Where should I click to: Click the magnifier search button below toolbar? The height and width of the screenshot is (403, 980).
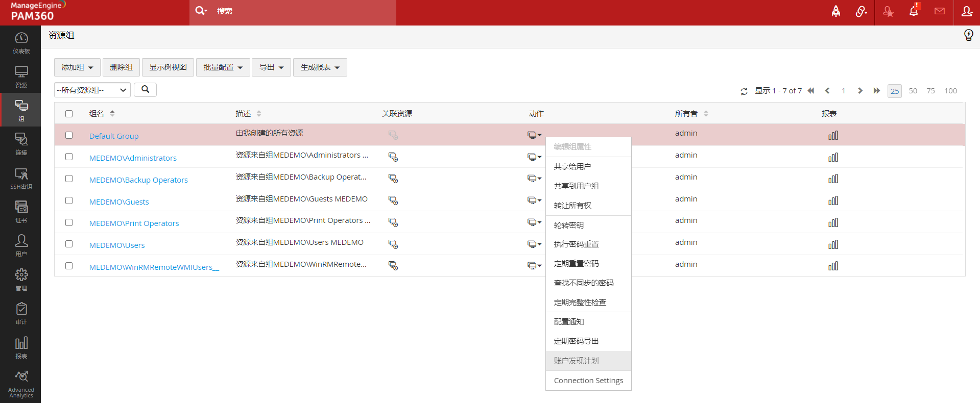(145, 90)
